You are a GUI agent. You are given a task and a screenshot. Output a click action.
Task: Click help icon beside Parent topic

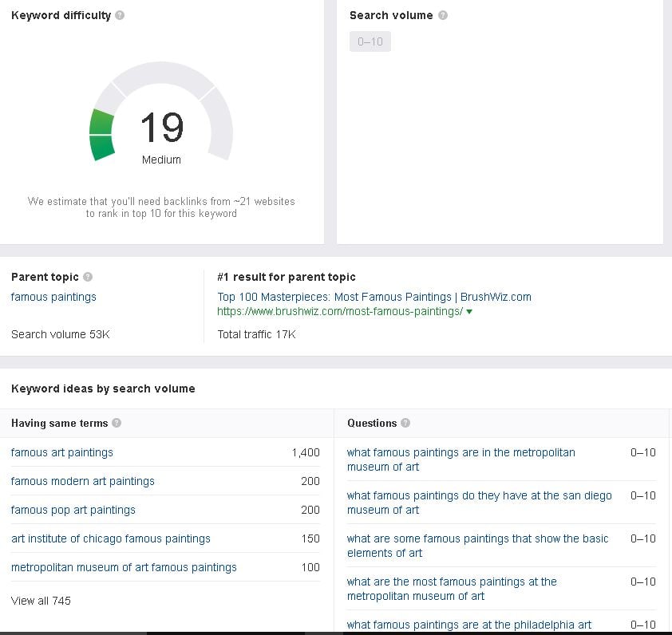tap(88, 277)
